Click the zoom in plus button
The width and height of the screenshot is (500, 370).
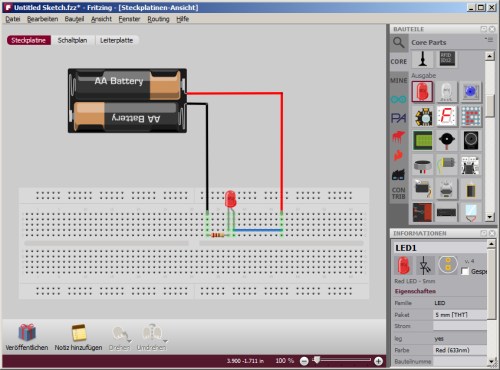click(378, 361)
